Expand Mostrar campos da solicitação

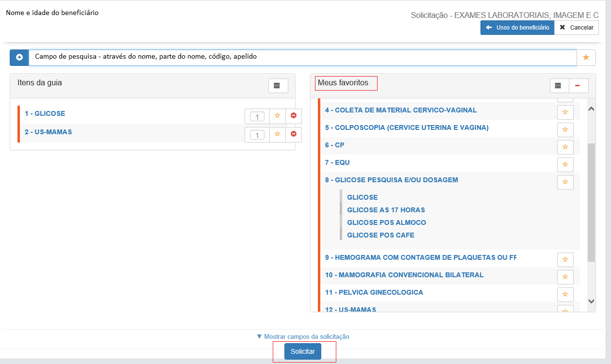303,336
